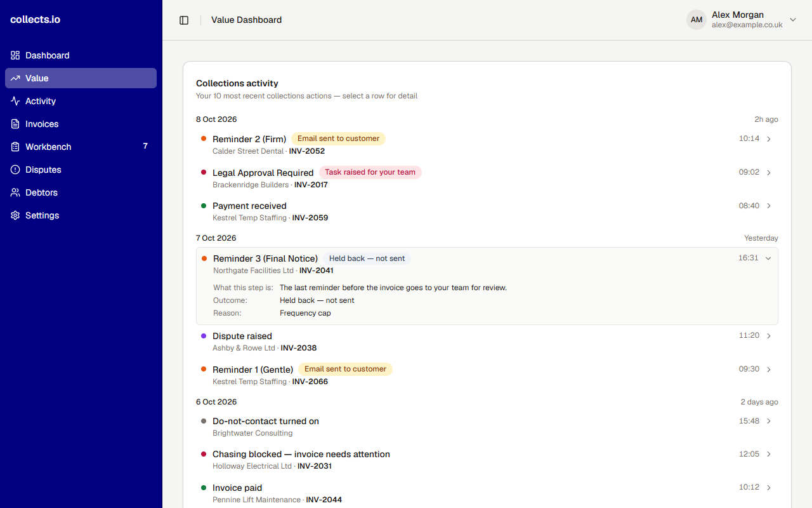Click the Ashby & Rowe Ltd debtor name
Viewport: 812px width, 508px height.
click(244, 348)
